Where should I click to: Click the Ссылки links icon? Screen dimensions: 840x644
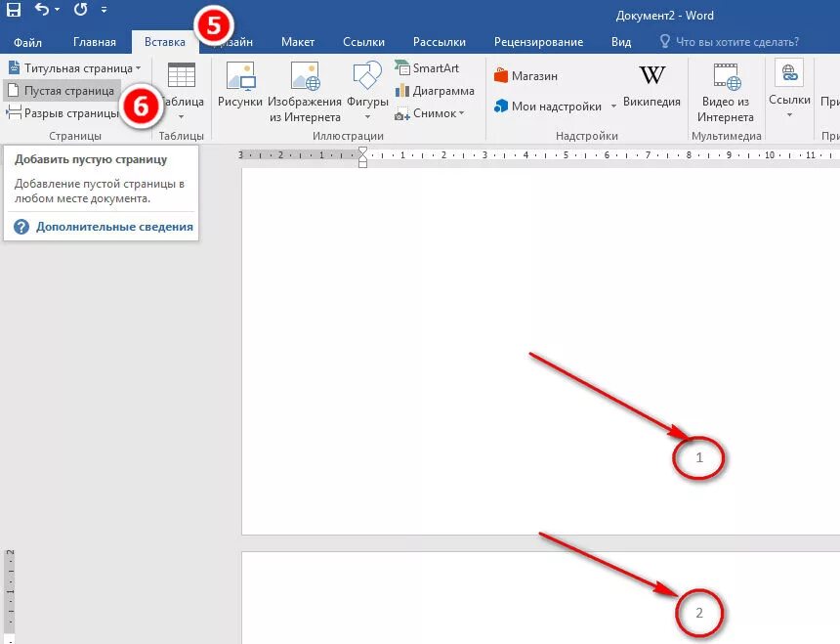pyautogui.click(x=789, y=72)
